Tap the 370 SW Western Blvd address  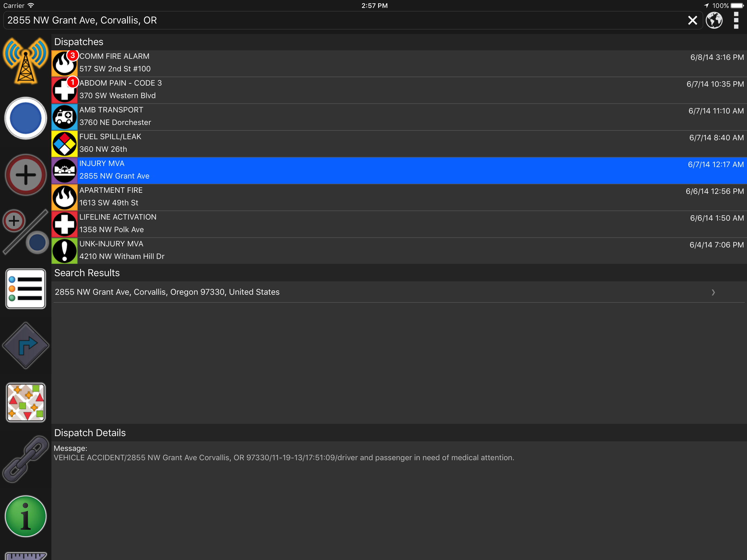click(118, 96)
